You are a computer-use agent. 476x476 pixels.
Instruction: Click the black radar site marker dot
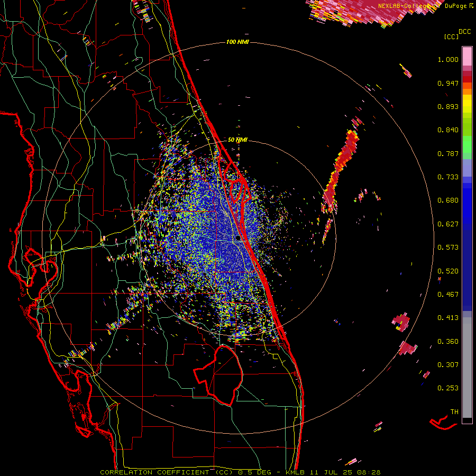coord(237,239)
